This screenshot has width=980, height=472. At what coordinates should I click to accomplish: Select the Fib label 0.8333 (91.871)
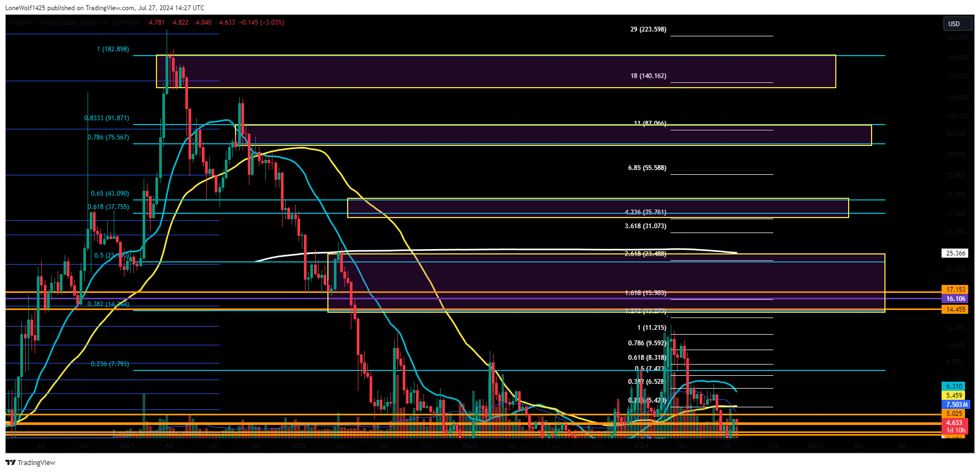[107, 118]
